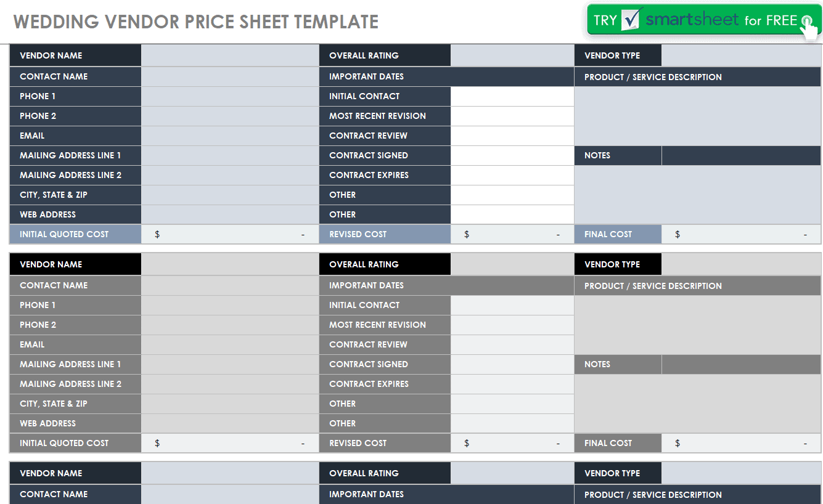Select Revised Cost amount cell in gray block
The height and width of the screenshot is (504, 823).
pos(512,443)
